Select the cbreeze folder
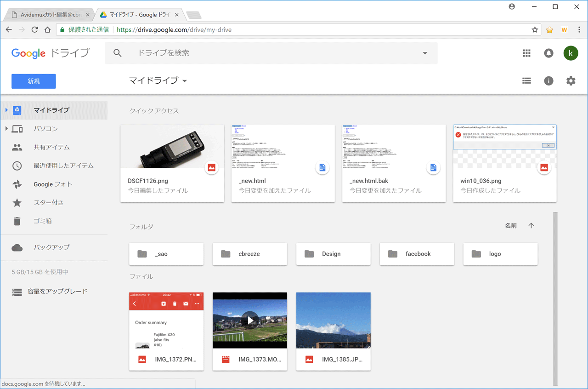Viewport: 588px width, 389px height. coord(250,254)
